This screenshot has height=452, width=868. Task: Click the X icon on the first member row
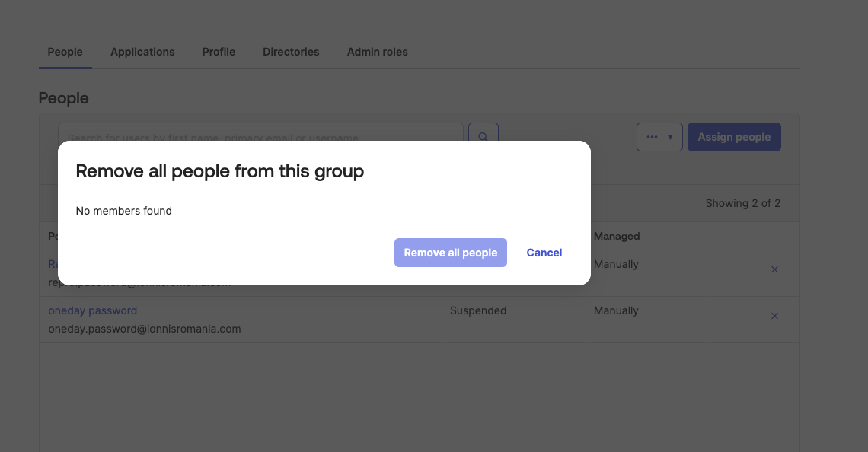(774, 269)
